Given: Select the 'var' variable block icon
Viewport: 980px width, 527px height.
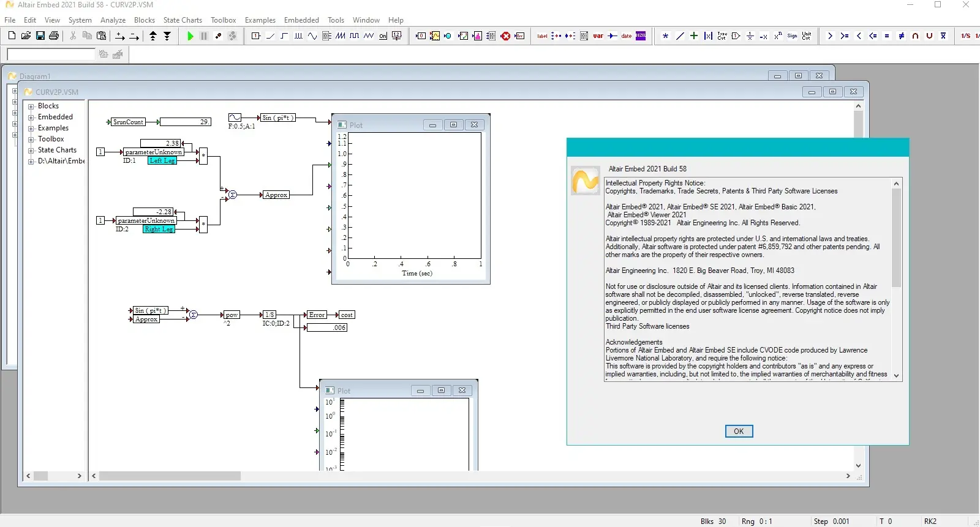Looking at the screenshot, I should pyautogui.click(x=598, y=36).
